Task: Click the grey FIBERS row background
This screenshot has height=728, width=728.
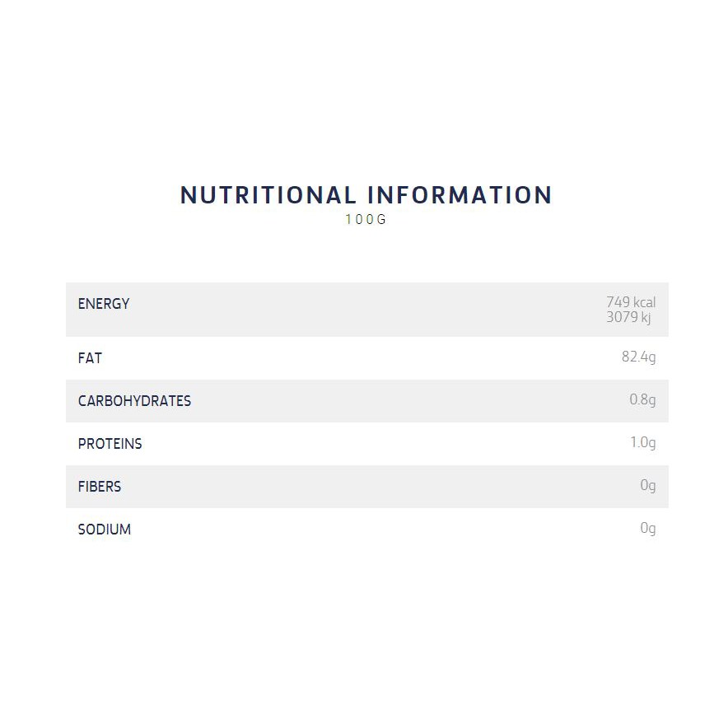Action: pyautogui.click(x=366, y=487)
